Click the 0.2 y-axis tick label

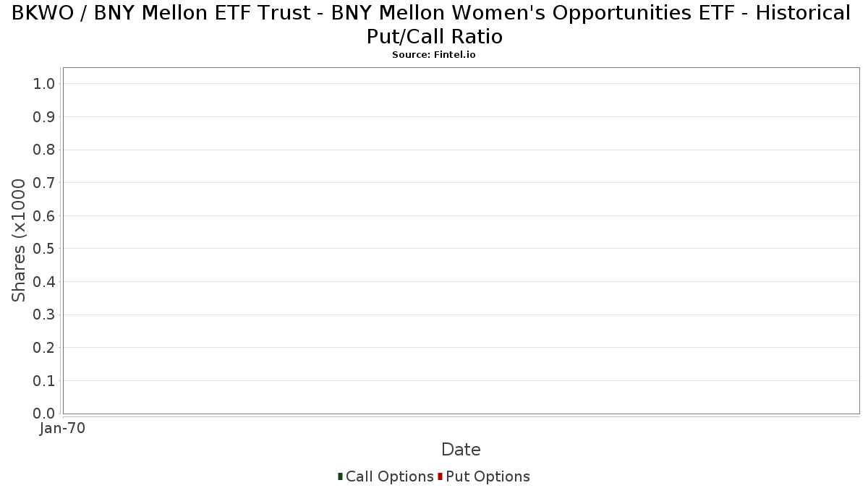[x=44, y=348]
